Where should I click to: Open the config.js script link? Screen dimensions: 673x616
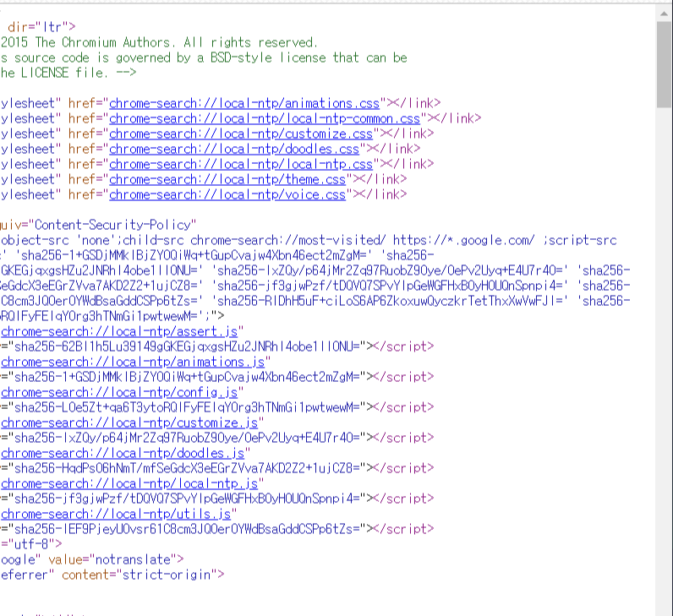[x=119, y=393]
